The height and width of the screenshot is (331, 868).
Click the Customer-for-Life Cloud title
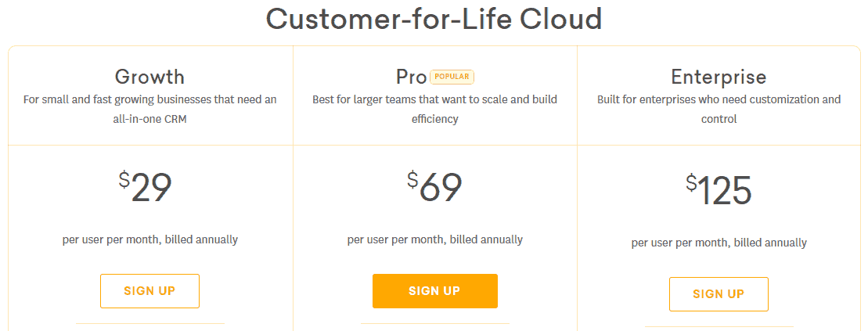(434, 19)
